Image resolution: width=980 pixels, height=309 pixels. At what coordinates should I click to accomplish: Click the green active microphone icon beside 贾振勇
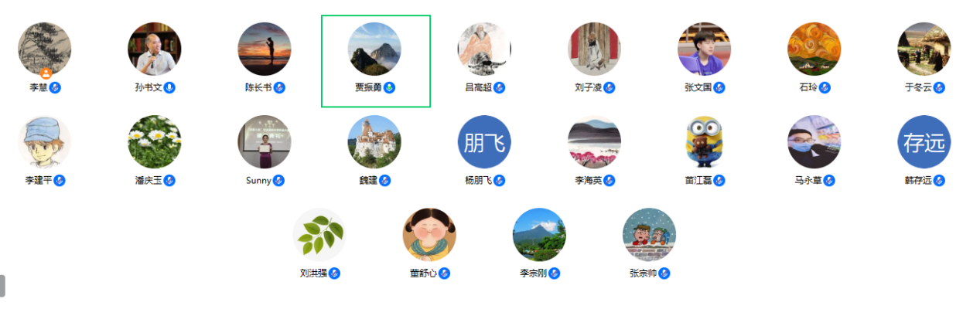389,87
